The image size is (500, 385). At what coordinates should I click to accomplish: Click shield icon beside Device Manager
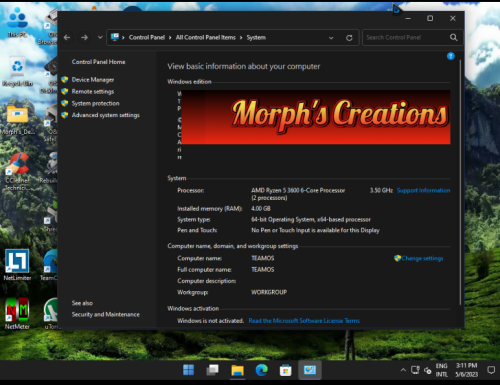[x=65, y=80]
